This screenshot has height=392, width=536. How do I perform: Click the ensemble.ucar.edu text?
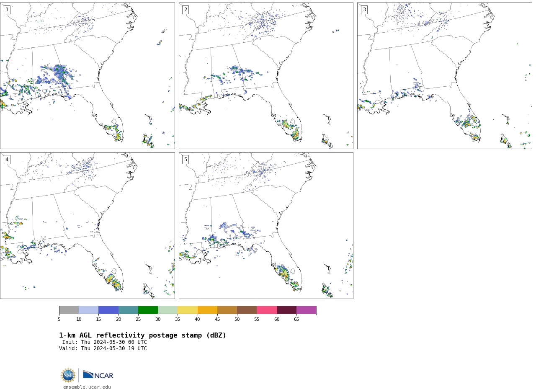tap(87, 387)
